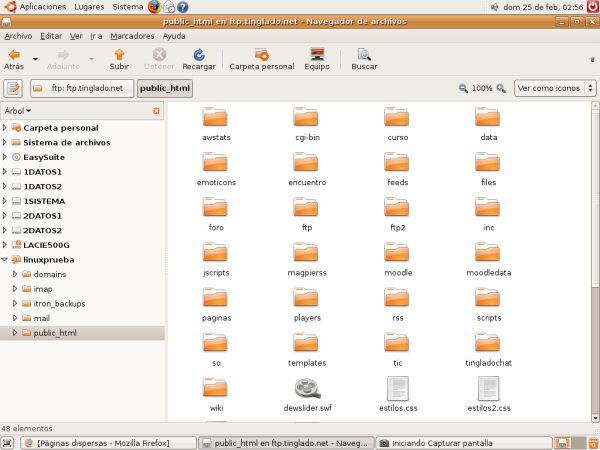The image size is (600, 450).
Task: Close the Árbol side pane
Action: 156,111
